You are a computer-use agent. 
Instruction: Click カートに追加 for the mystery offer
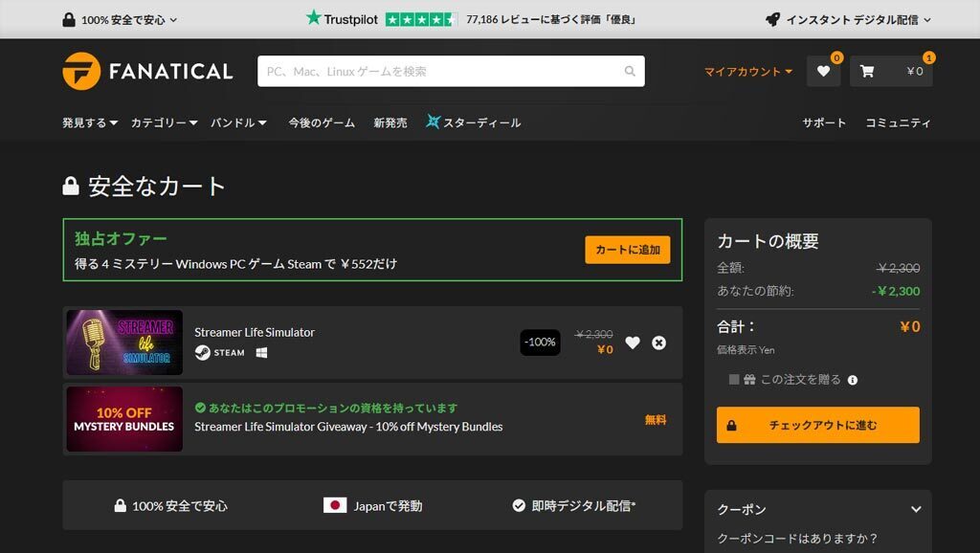pyautogui.click(x=628, y=250)
